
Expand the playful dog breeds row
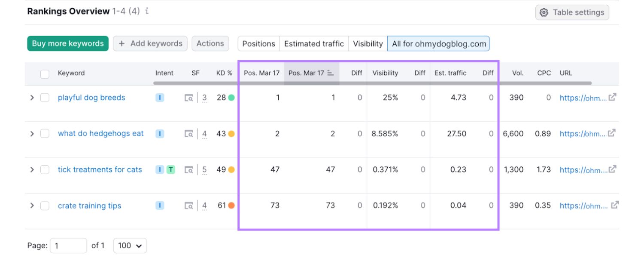(x=32, y=98)
